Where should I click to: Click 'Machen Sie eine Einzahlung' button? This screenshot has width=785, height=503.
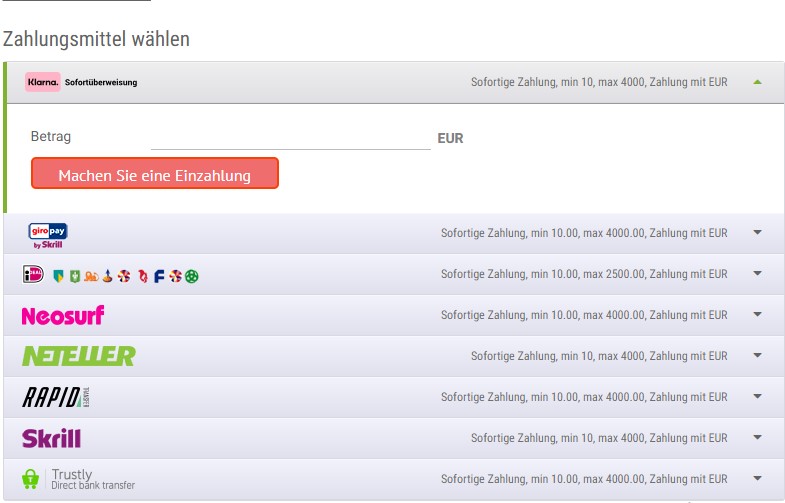tap(155, 173)
